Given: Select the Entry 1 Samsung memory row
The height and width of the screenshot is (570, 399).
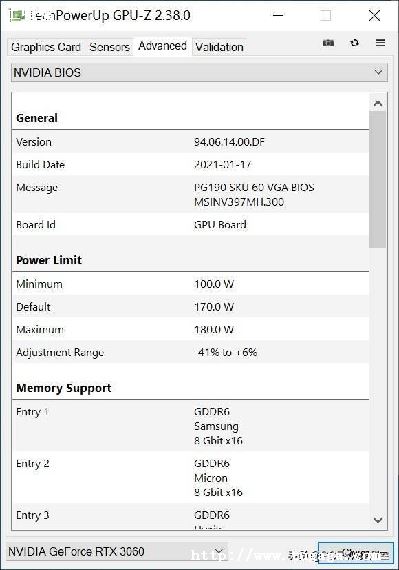Looking at the screenshot, I should pyautogui.click(x=190, y=426).
